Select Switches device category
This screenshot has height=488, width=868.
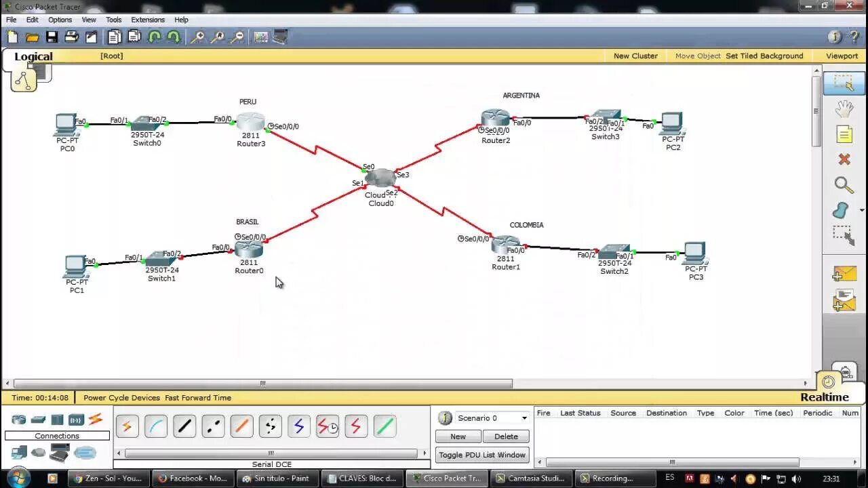click(38, 420)
